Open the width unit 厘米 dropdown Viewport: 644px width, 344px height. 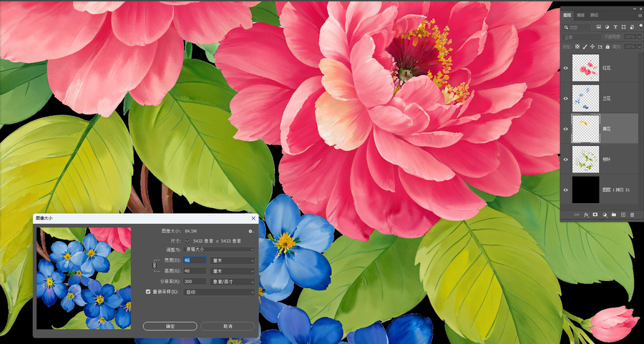[x=233, y=260]
